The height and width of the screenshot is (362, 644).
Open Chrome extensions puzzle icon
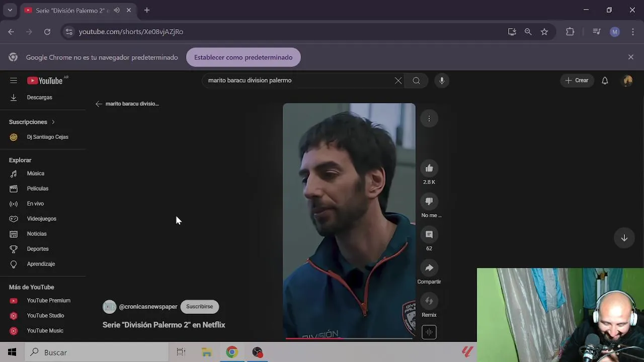coord(570,32)
